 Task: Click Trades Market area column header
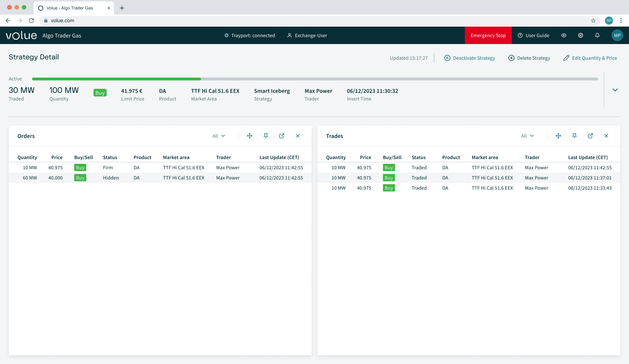tap(485, 157)
